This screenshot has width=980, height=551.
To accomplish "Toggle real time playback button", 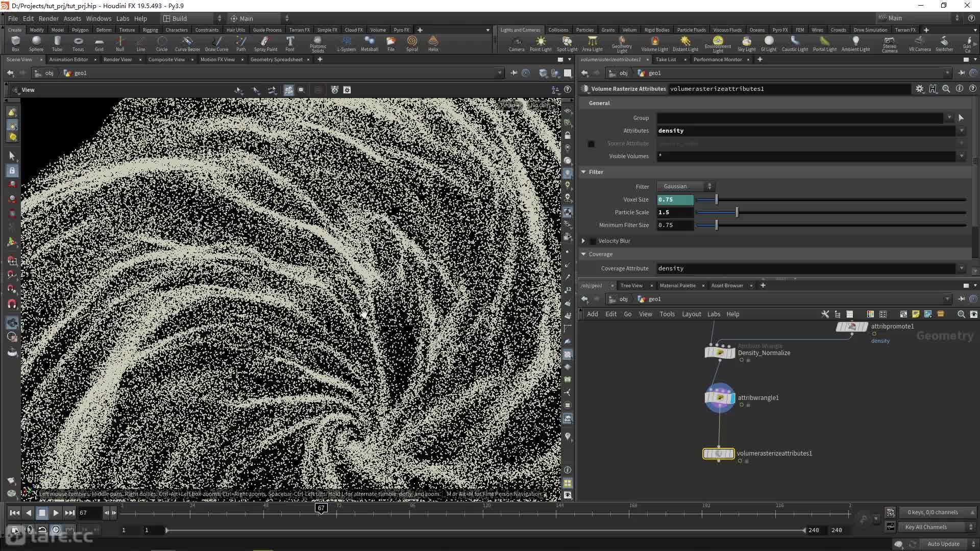I will pos(56,530).
